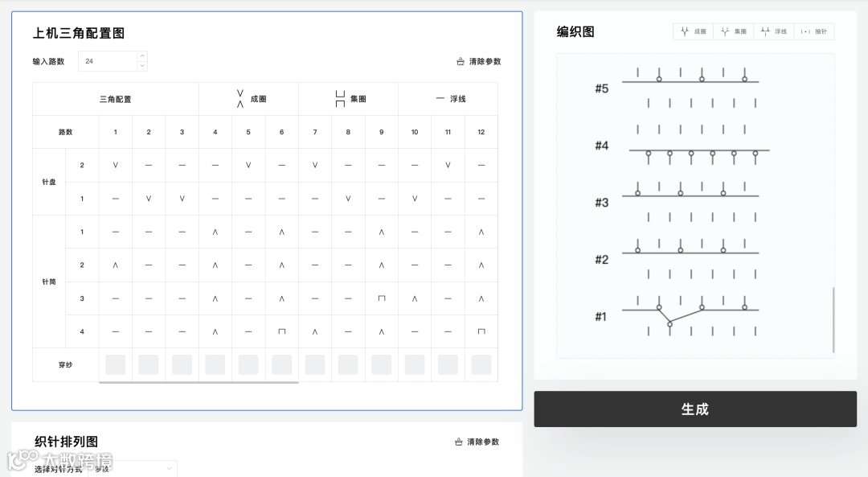Clear parameters in 织针排列图 panel
868x477 pixels.
click(x=477, y=442)
